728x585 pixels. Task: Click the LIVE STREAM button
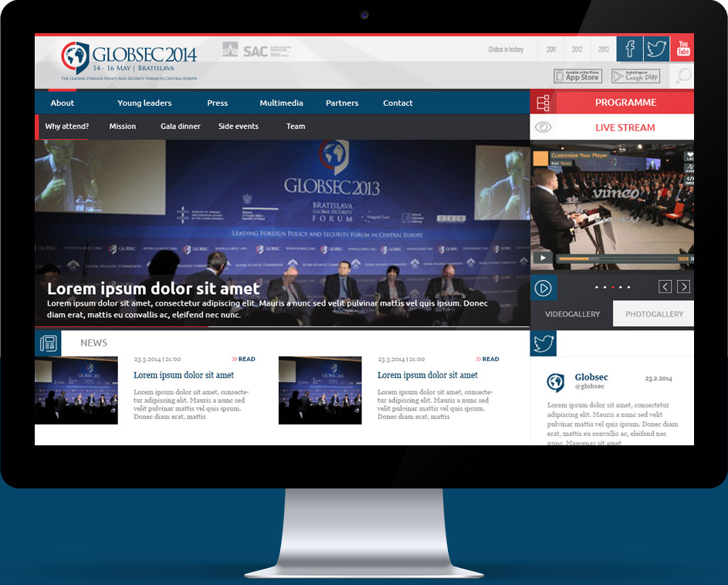pos(625,127)
